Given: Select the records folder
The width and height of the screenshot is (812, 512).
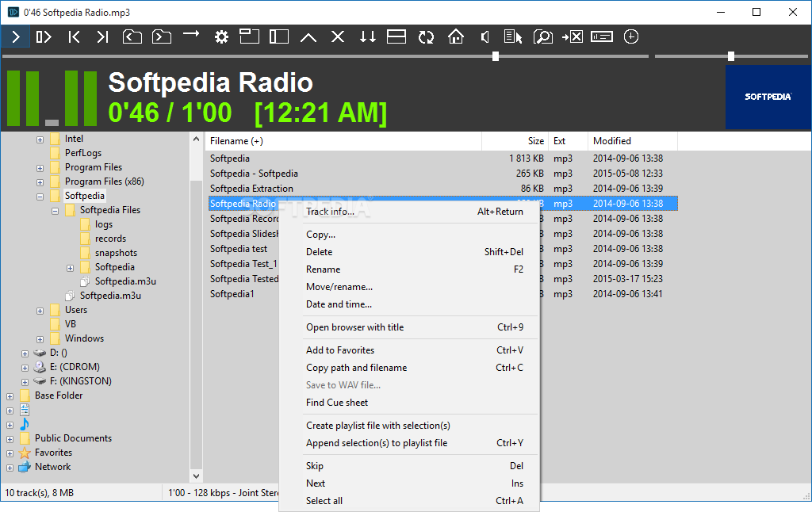Looking at the screenshot, I should click(110, 239).
